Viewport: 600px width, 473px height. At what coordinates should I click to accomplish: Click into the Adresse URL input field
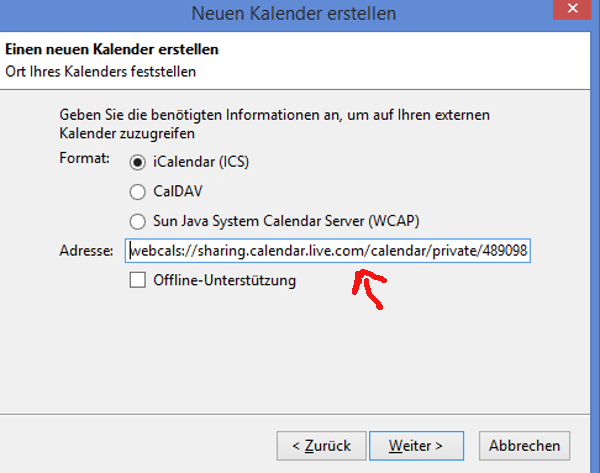[327, 252]
